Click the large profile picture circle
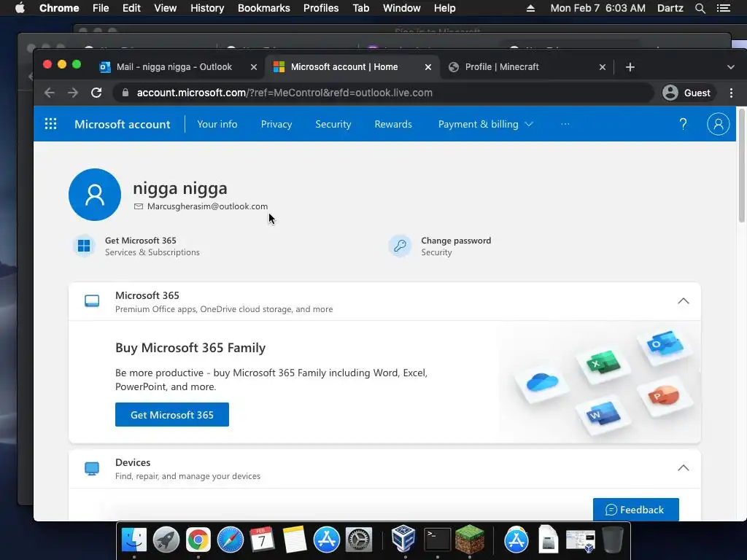Viewport: 747px width, 560px height. pos(95,194)
